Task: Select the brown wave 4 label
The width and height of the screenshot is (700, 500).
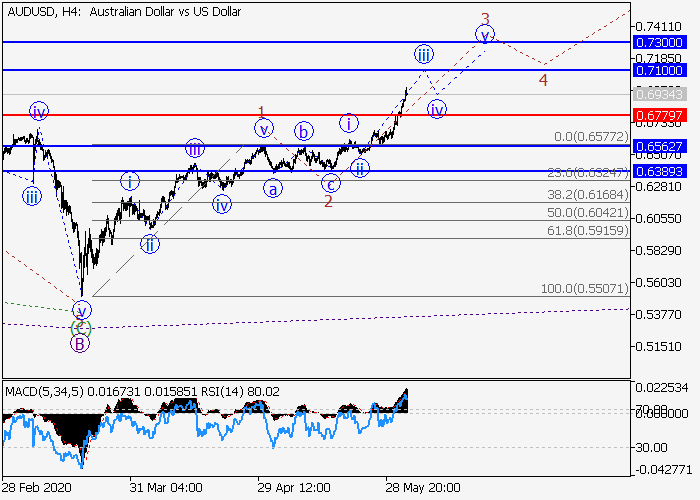Action: coord(543,80)
